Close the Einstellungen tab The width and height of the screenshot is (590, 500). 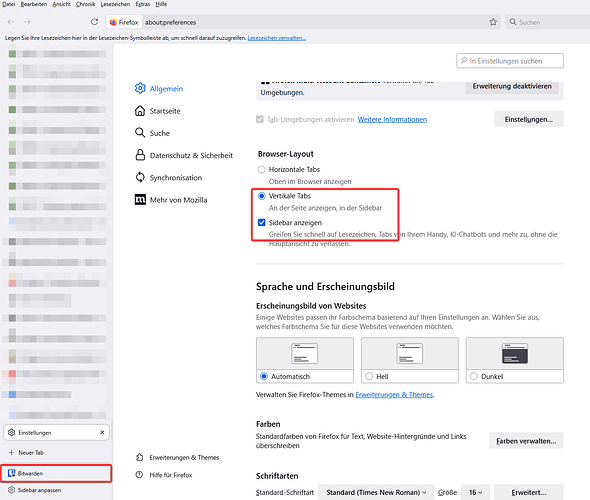(102, 433)
